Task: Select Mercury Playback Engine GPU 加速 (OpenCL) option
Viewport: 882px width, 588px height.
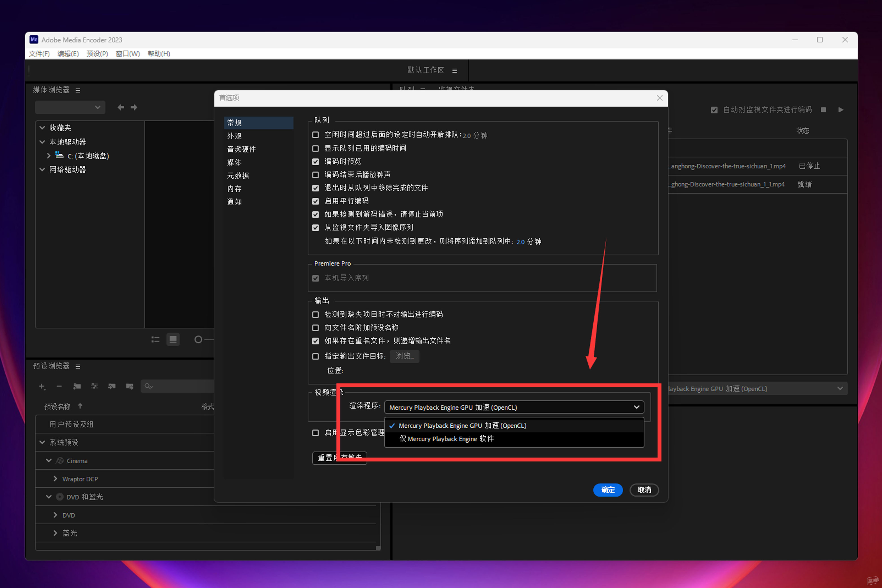Action: (514, 426)
